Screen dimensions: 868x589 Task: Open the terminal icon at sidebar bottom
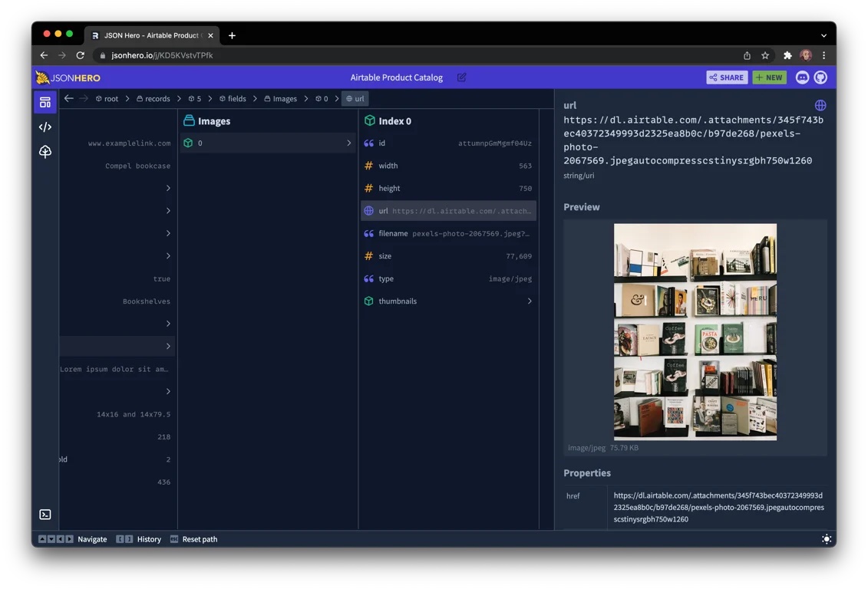point(45,514)
